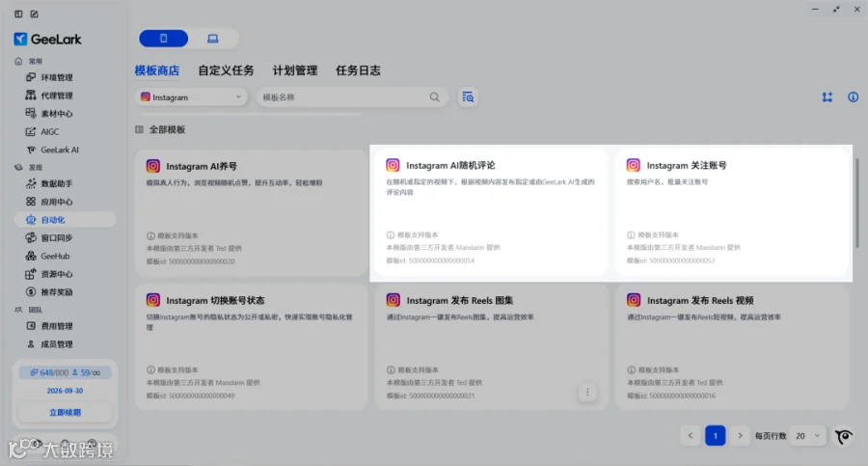Viewport: 868px width, 466px height.
Task: Switch to the mobile phone mode button
Action: 163,39
